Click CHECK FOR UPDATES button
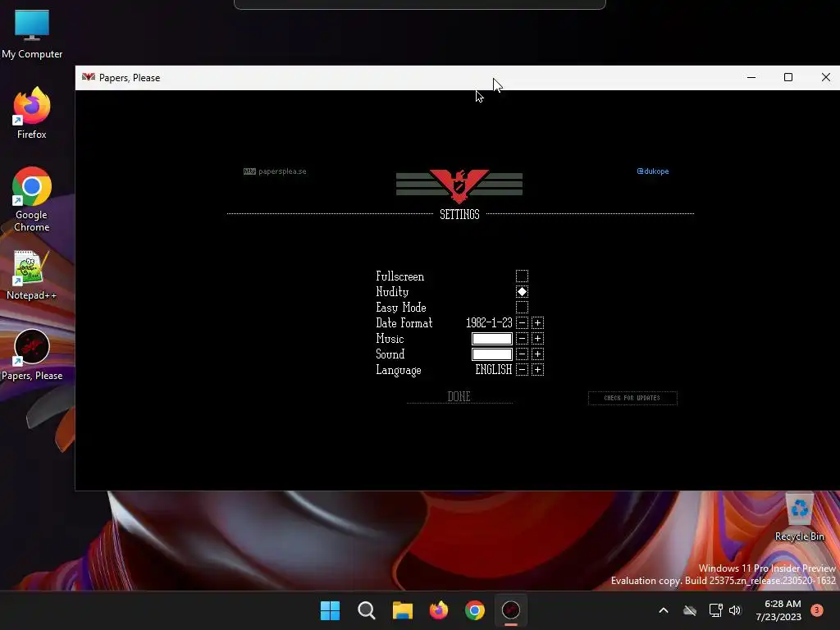 (x=632, y=398)
